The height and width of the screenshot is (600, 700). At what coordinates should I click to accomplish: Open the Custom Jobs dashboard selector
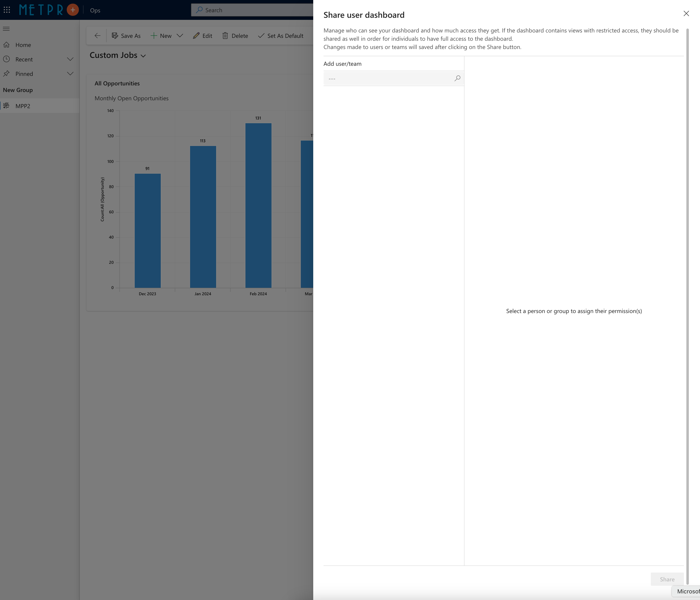click(x=118, y=55)
